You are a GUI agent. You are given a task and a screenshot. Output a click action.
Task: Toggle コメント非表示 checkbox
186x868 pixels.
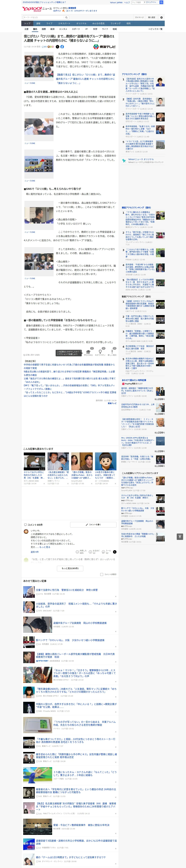tap(102, 574)
